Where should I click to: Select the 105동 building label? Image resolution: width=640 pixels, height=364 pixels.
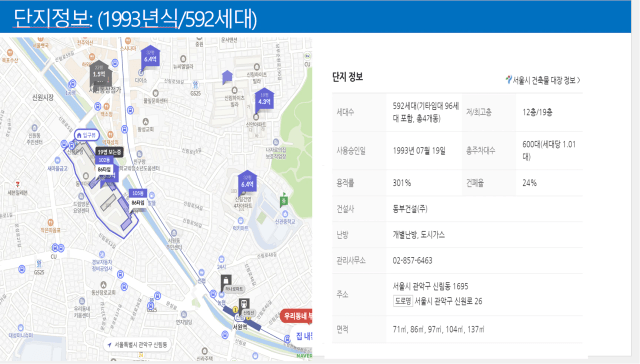138,193
